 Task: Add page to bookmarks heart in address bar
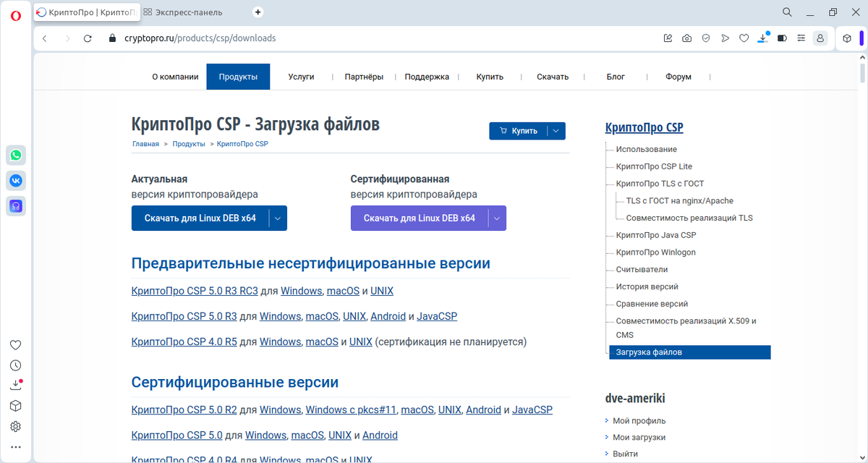[x=744, y=38]
